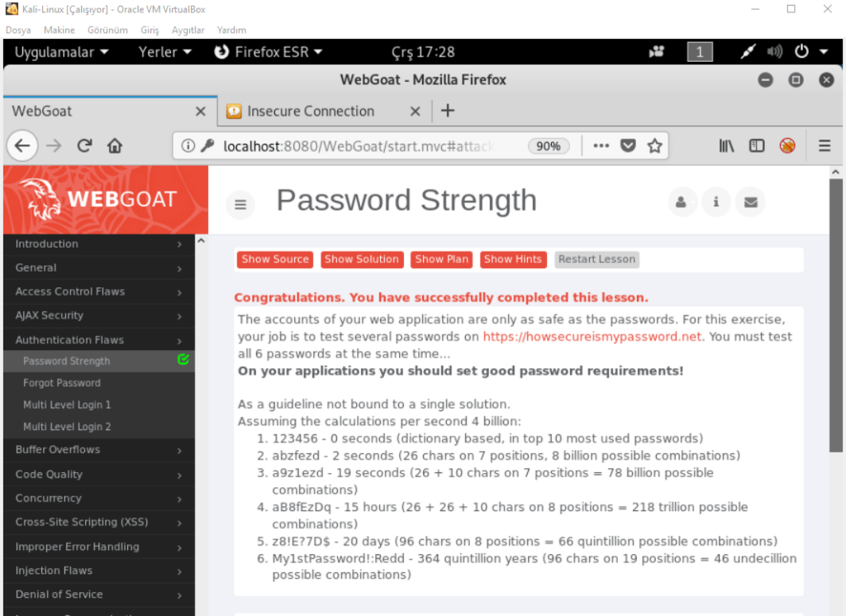Toggle Firefox sidebar view icon
The width and height of the screenshot is (846, 616).
pos(757,146)
